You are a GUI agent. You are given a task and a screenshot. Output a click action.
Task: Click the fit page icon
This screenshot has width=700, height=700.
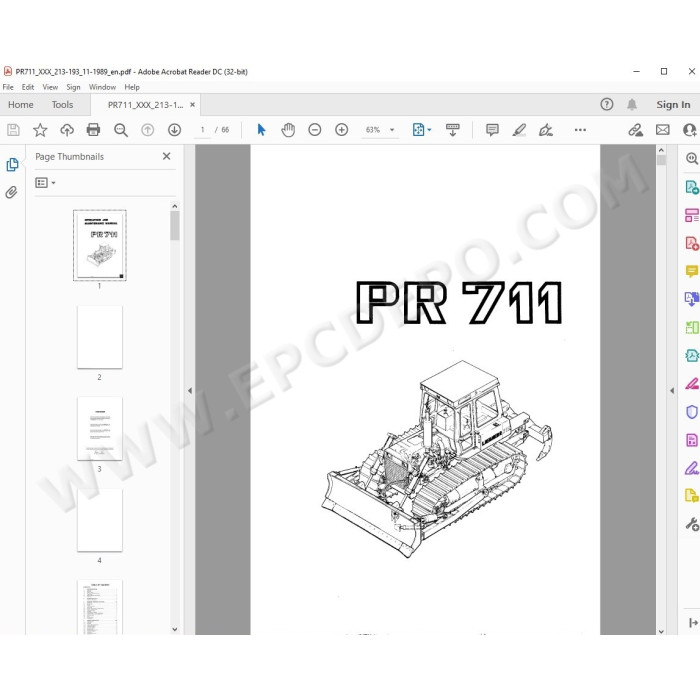(418, 130)
